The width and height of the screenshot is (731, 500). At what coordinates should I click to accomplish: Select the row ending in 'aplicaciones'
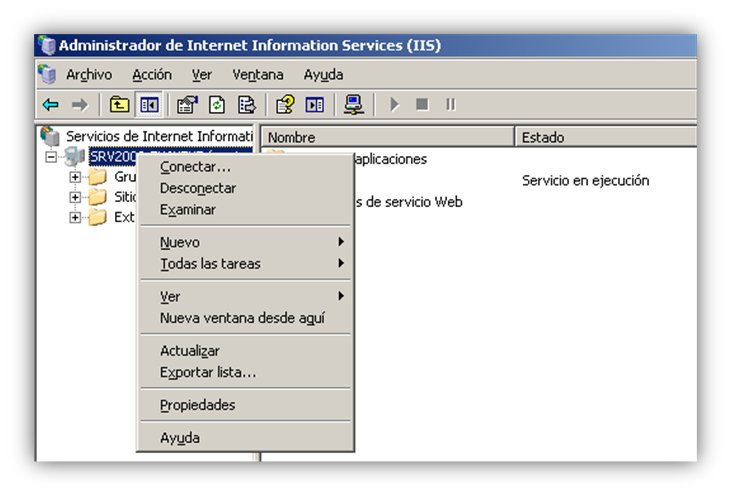pos(391,159)
